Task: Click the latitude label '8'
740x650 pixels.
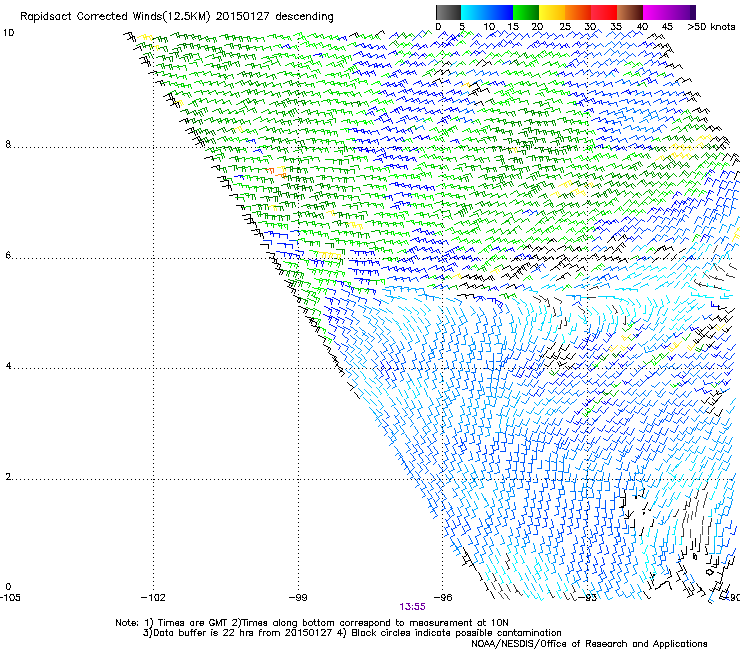Action: tap(8, 144)
